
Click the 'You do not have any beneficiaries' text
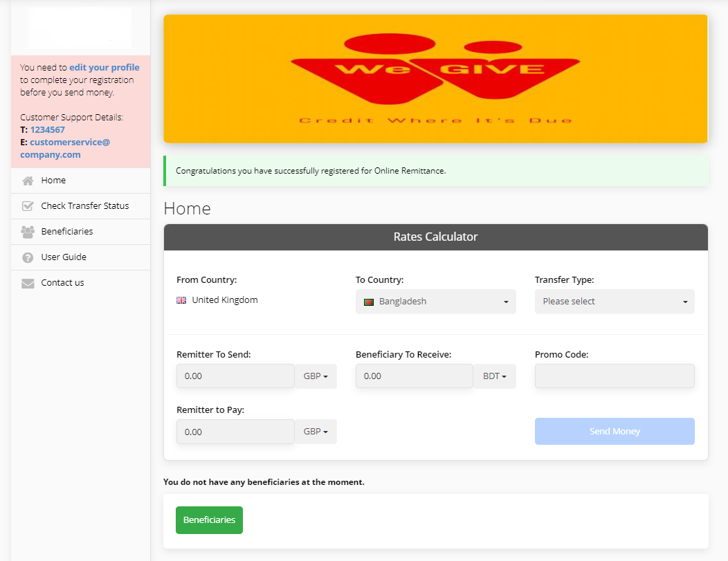coord(264,482)
